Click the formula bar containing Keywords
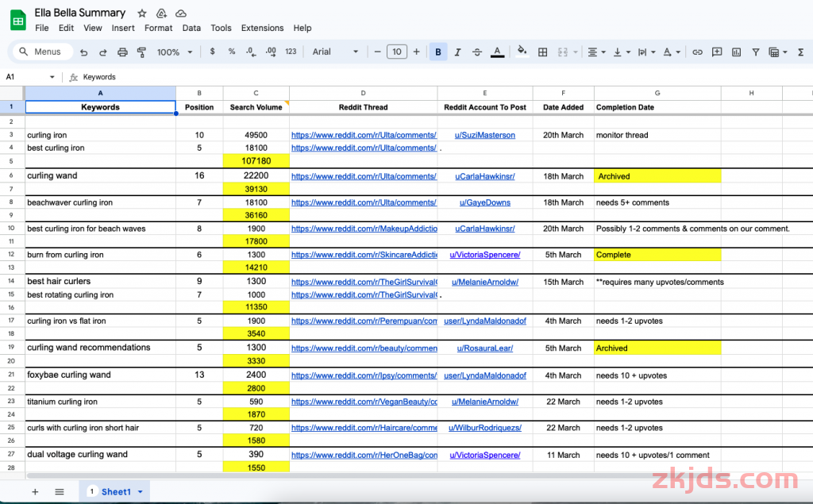This screenshot has width=813, height=504. [x=446, y=77]
